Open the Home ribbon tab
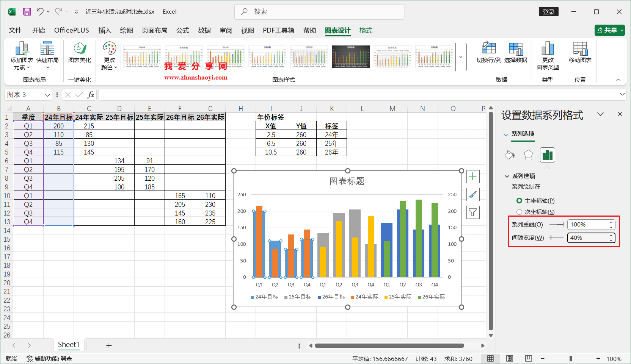631x364 pixels. (38, 30)
